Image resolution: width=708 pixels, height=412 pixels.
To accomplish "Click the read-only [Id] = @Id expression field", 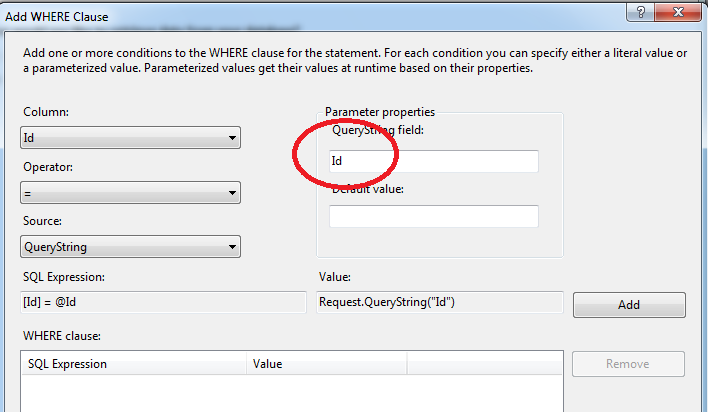I will click(163, 302).
